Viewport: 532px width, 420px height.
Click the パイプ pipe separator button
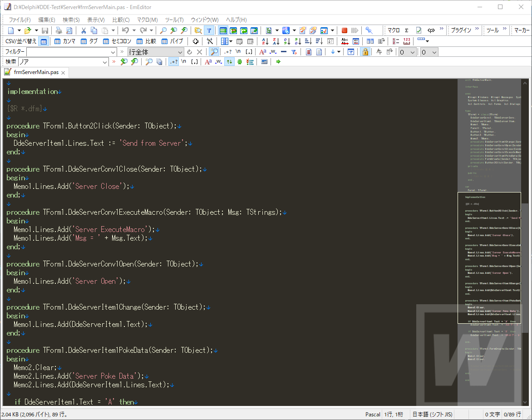click(172, 41)
